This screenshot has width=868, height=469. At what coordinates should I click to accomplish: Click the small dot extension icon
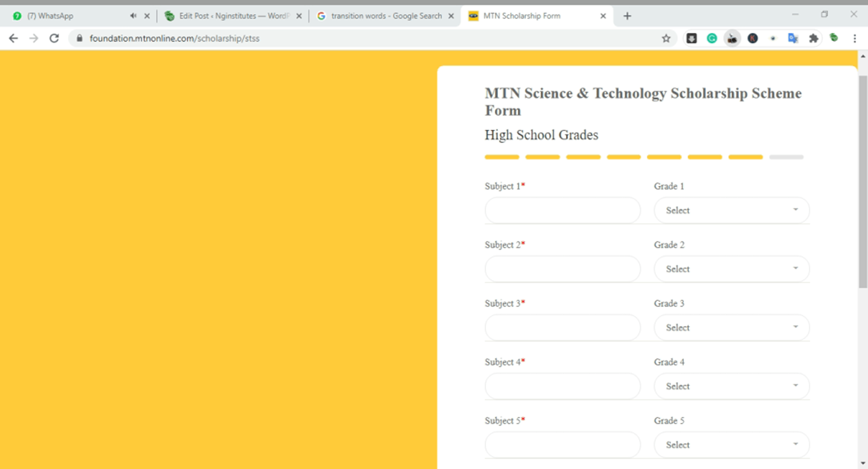tap(773, 38)
